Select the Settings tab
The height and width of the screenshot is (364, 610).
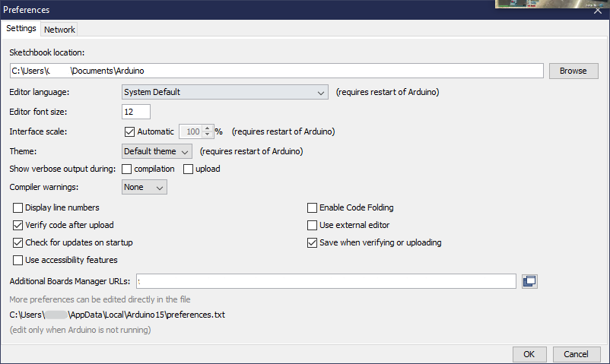pyautogui.click(x=21, y=28)
